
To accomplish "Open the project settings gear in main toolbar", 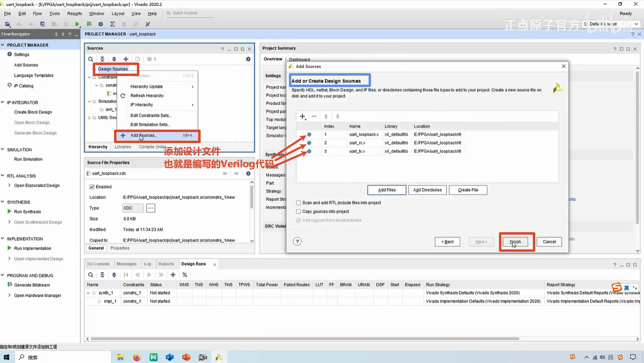I will (x=101, y=24).
